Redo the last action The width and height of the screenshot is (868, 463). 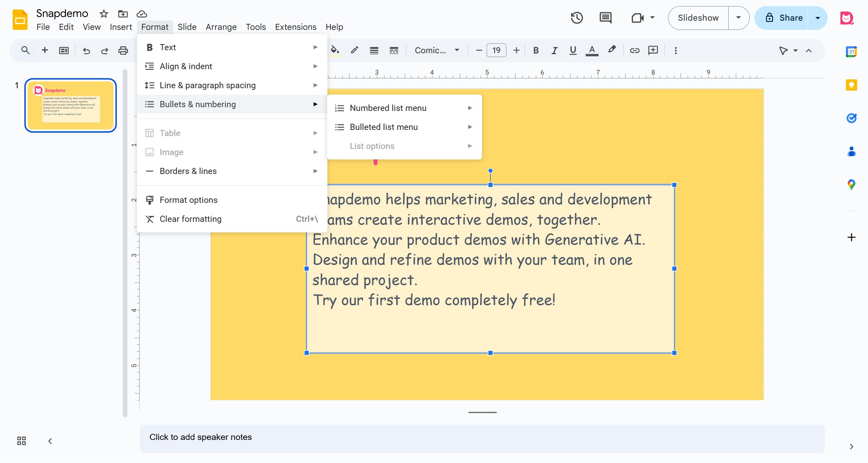coord(104,51)
